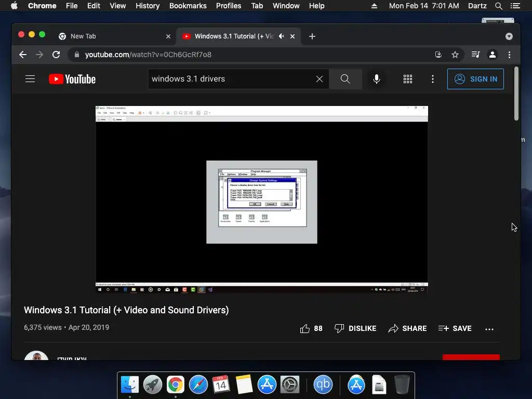Open the Chrome application menu
This screenshot has height=399, width=532.
(42, 6)
